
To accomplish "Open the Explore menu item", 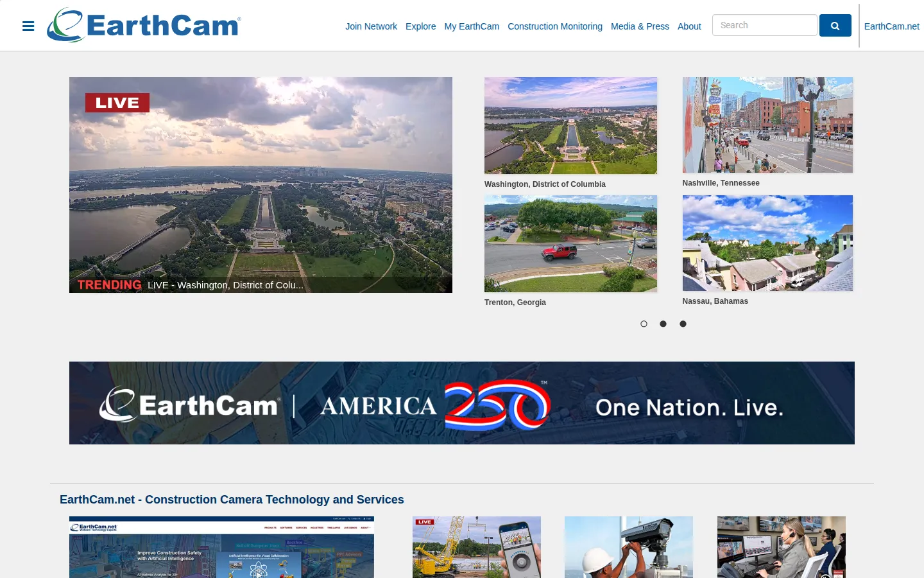I will pos(420,26).
